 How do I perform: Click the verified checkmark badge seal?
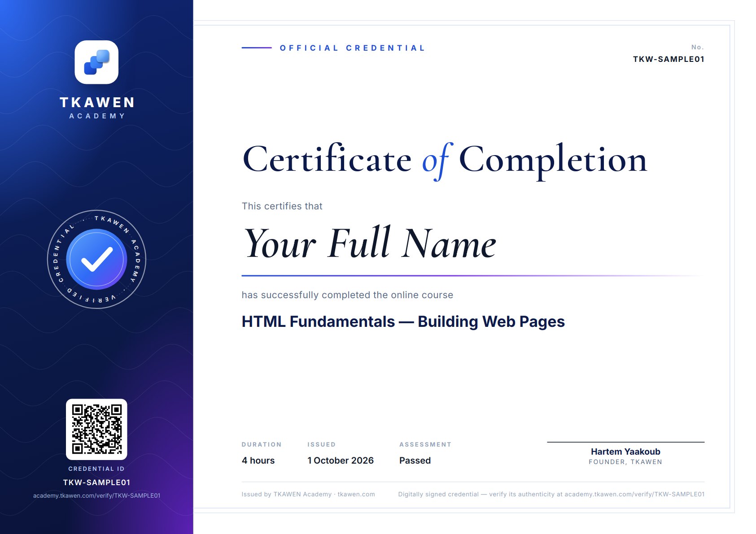point(96,259)
